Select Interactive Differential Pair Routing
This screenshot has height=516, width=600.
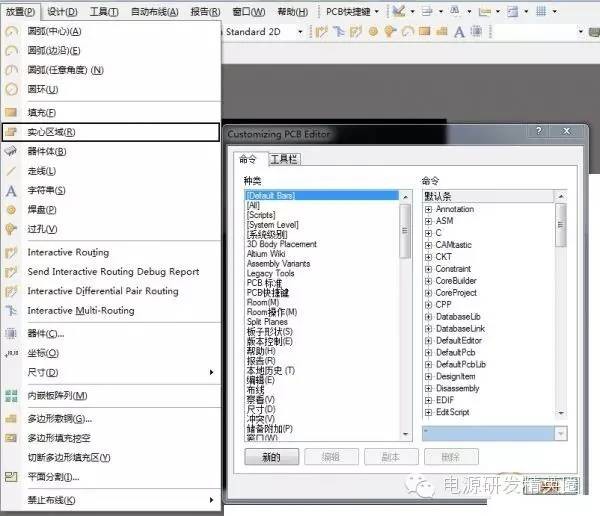point(102,291)
